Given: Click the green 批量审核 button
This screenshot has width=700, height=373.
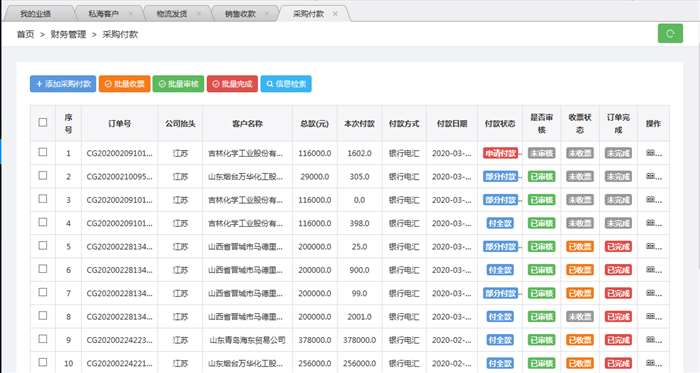Looking at the screenshot, I should click(x=178, y=84).
